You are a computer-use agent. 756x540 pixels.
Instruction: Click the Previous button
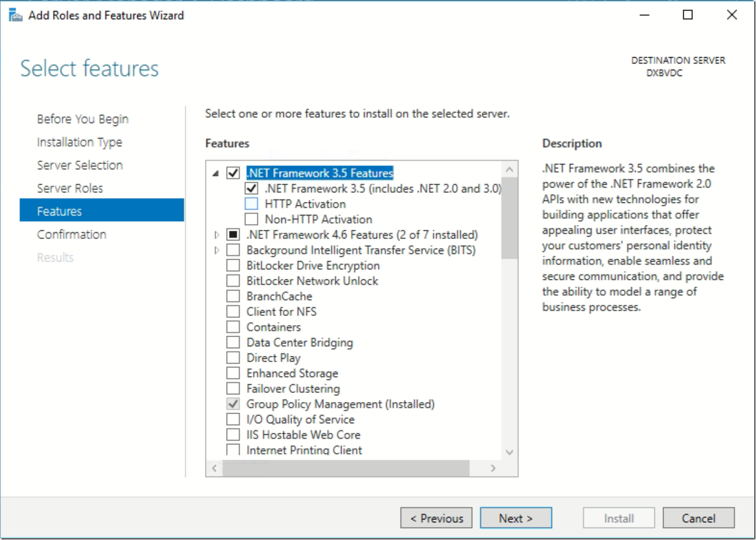point(436,518)
